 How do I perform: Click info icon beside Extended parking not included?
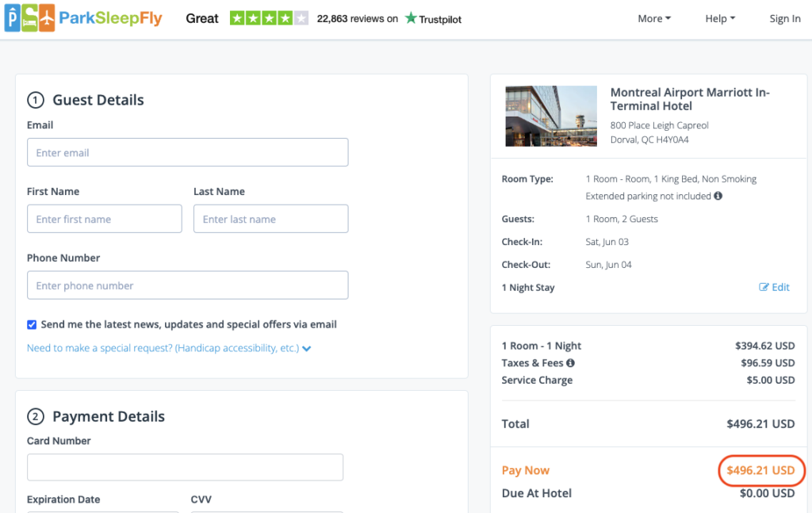718,196
